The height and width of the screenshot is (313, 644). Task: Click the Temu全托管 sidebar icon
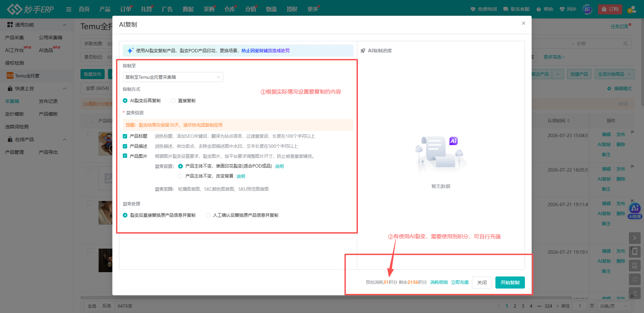coord(10,76)
